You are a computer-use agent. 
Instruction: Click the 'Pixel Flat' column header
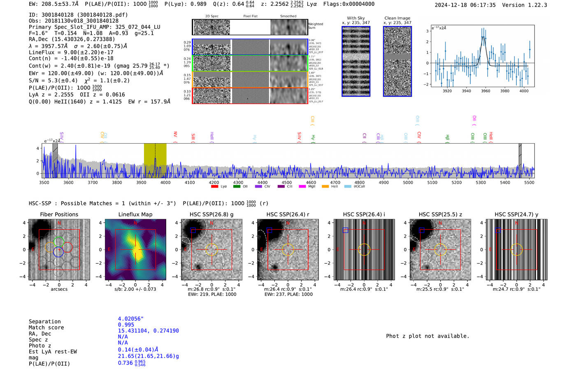pos(250,16)
